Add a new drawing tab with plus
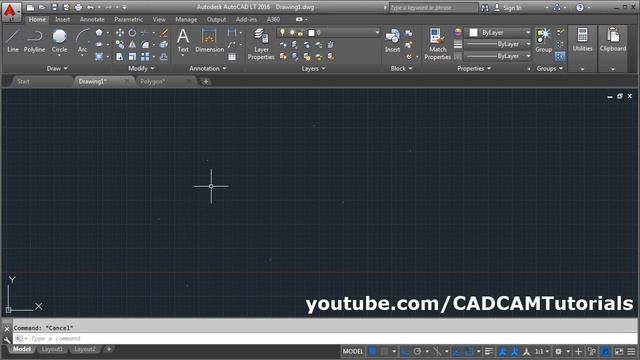The height and width of the screenshot is (360, 640). point(206,82)
